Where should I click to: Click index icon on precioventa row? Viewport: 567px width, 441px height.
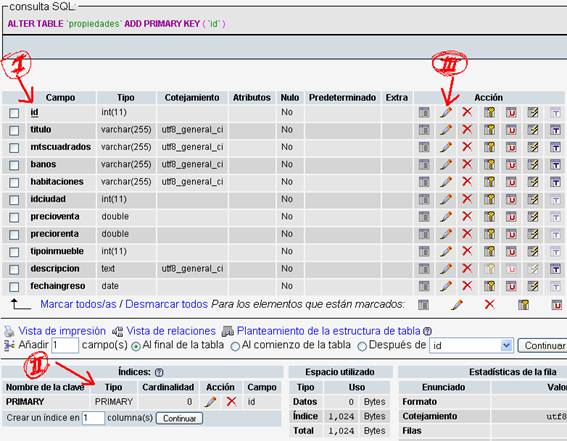click(x=533, y=216)
